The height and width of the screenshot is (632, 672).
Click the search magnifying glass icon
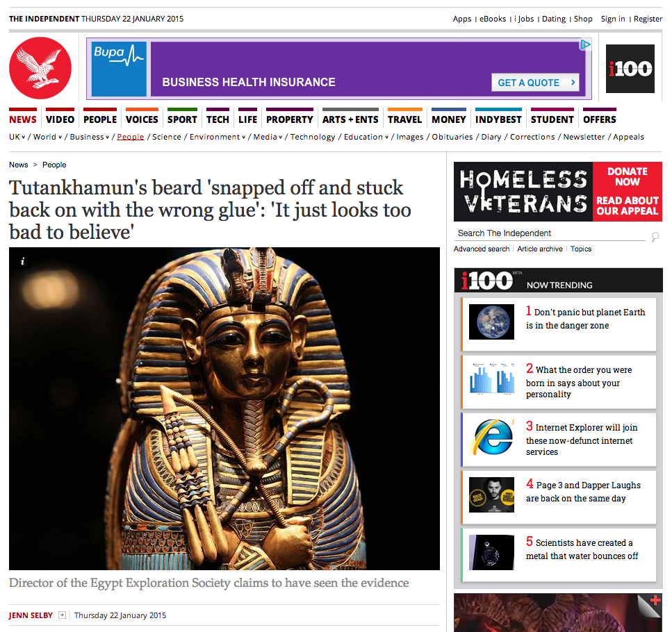(x=655, y=238)
